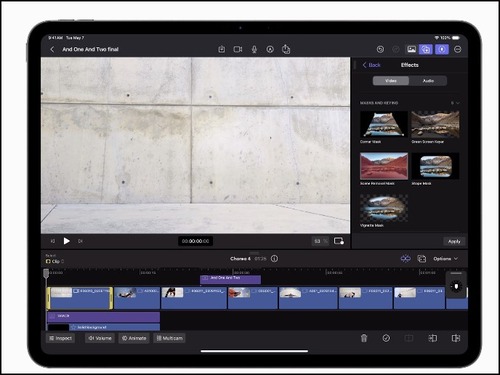Tap the import media icon in top toolbar
The image size is (500, 375).
[222, 49]
